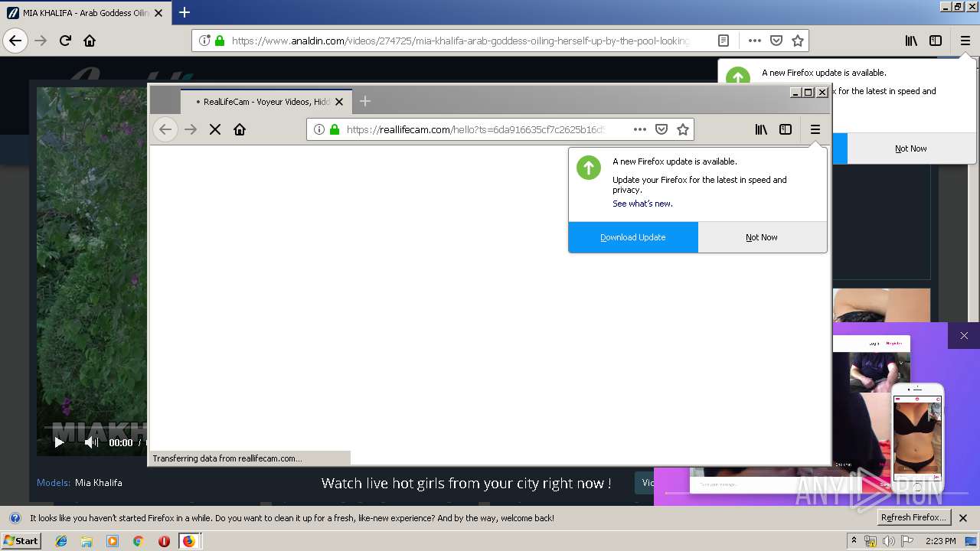Screen dimensions: 980x551
Task: Toggle sidebars in main Firefox window
Action: pos(936,41)
